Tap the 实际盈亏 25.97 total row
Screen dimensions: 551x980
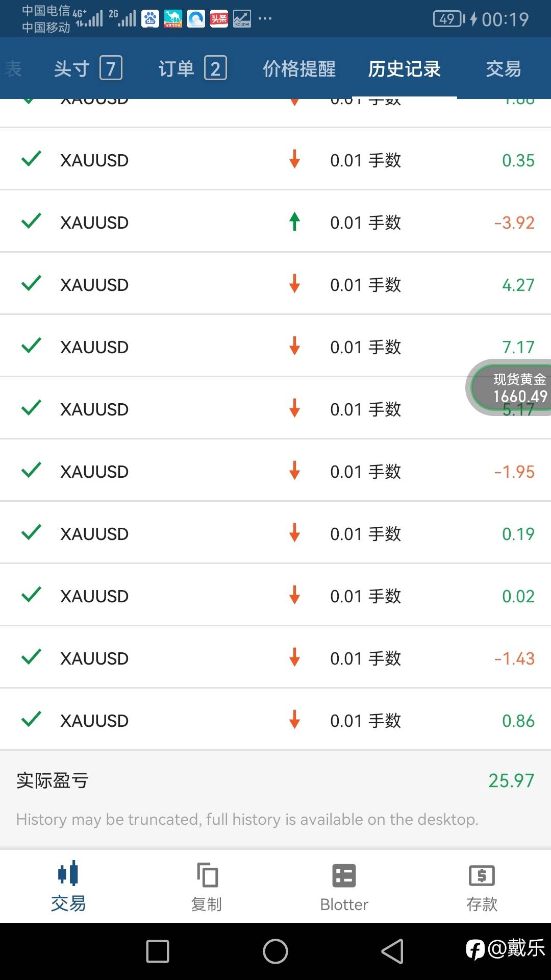tap(275, 780)
